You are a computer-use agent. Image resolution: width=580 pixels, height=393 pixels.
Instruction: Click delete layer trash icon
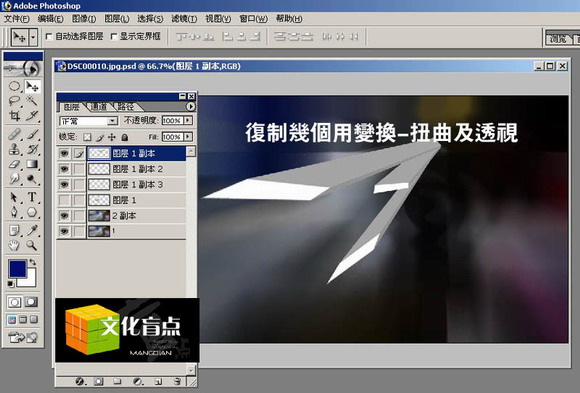(177, 381)
